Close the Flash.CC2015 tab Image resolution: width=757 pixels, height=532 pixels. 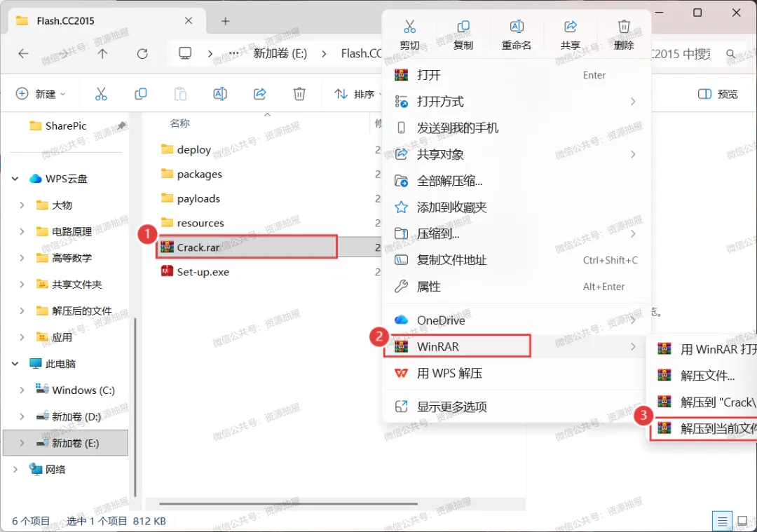pyautogui.click(x=189, y=21)
